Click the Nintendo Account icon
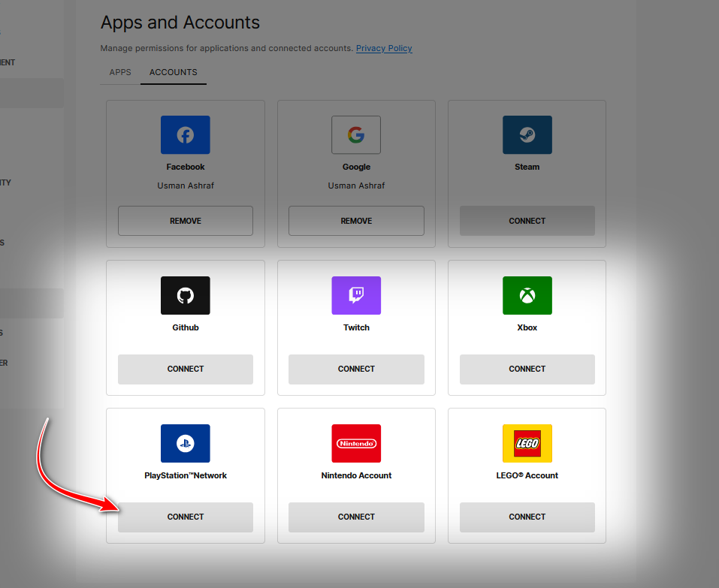The image size is (719, 588). pyautogui.click(x=356, y=443)
